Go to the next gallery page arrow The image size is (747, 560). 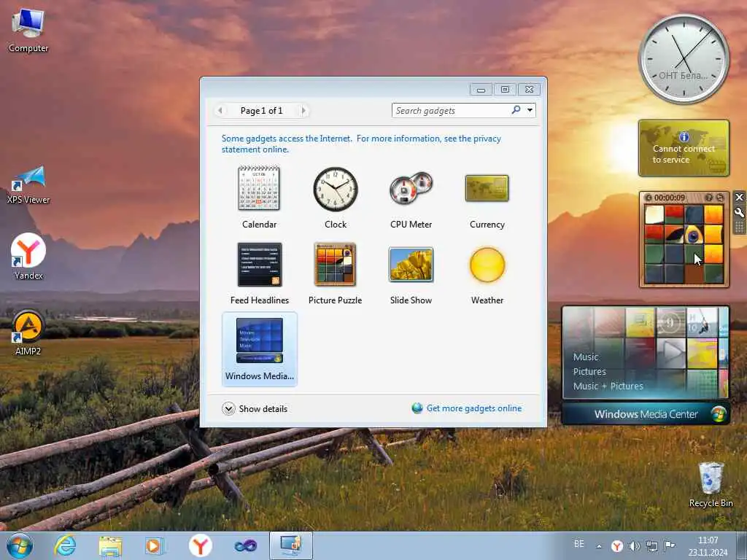pyautogui.click(x=303, y=111)
